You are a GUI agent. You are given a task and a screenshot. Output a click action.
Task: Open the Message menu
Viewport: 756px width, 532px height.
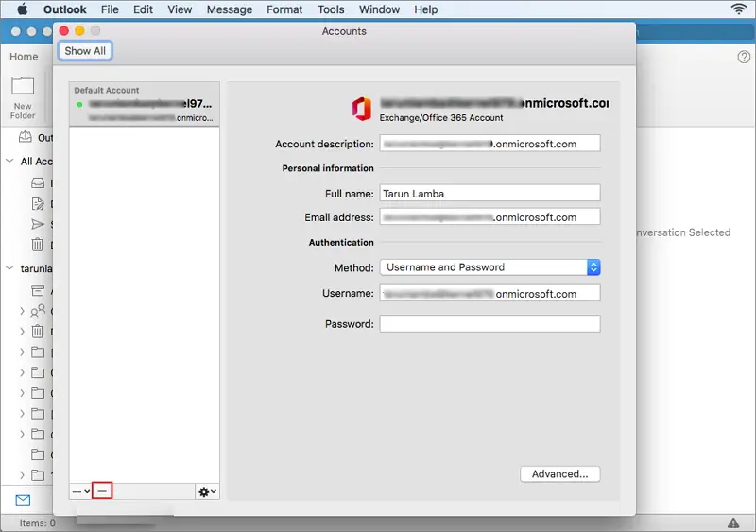click(229, 9)
